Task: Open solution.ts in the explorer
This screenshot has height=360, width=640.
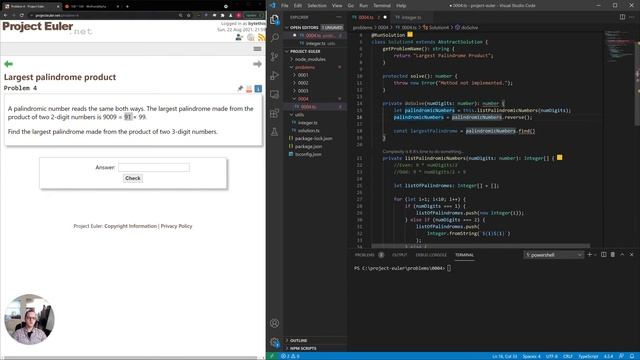Action: 308,131
